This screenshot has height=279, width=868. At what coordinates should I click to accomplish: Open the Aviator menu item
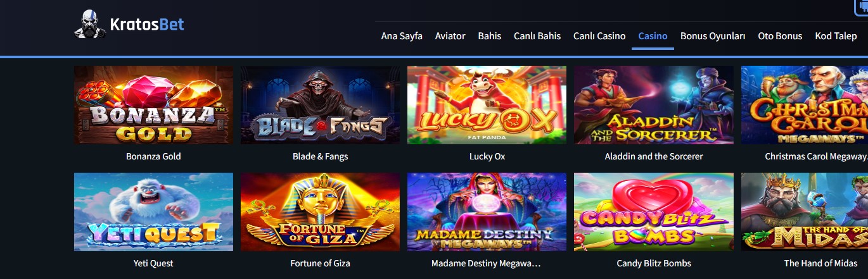[x=450, y=36]
